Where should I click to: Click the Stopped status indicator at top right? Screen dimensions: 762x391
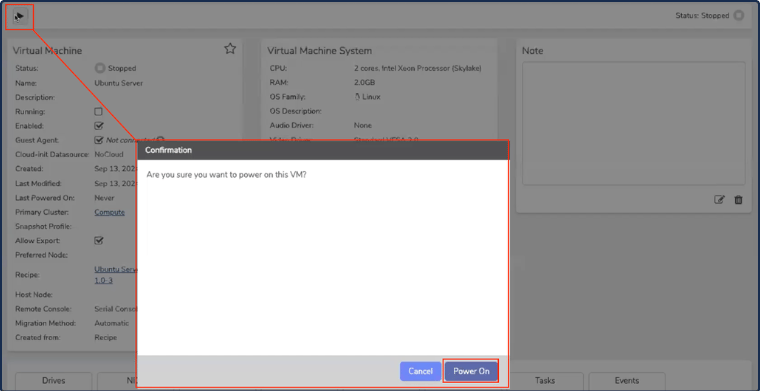point(739,16)
